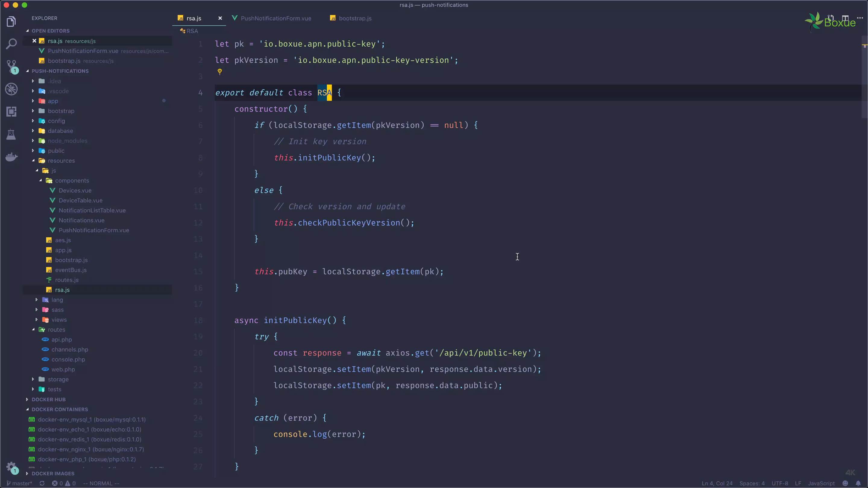Click the Manage gear icon
The image size is (868, 488).
pos(11,466)
